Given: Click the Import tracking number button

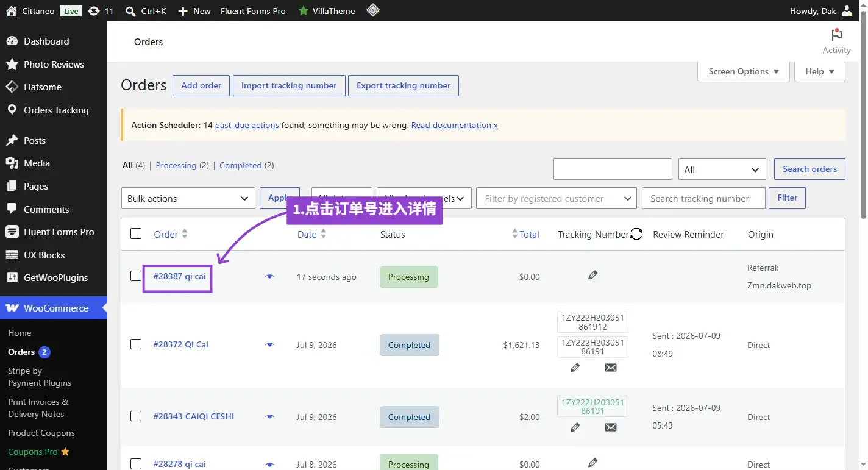Looking at the screenshot, I should tap(289, 85).
